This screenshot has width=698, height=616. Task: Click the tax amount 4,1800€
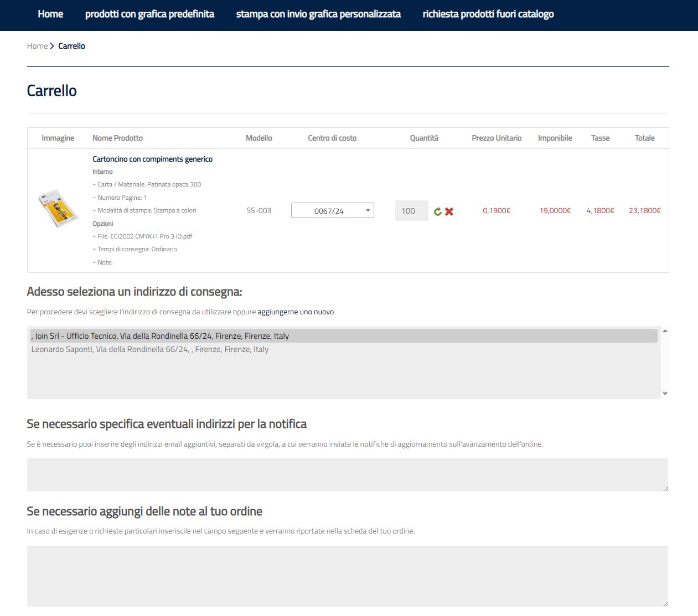pyautogui.click(x=601, y=210)
